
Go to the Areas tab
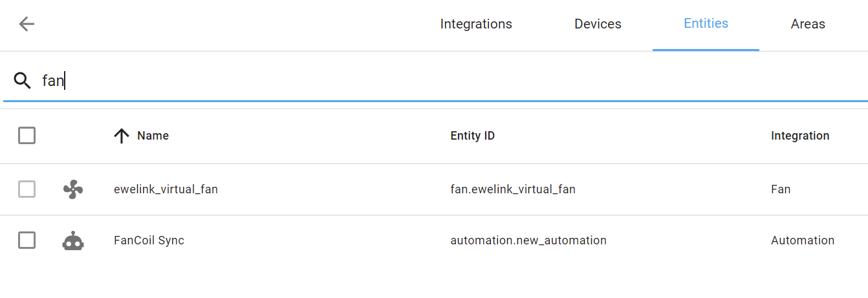coord(808,25)
